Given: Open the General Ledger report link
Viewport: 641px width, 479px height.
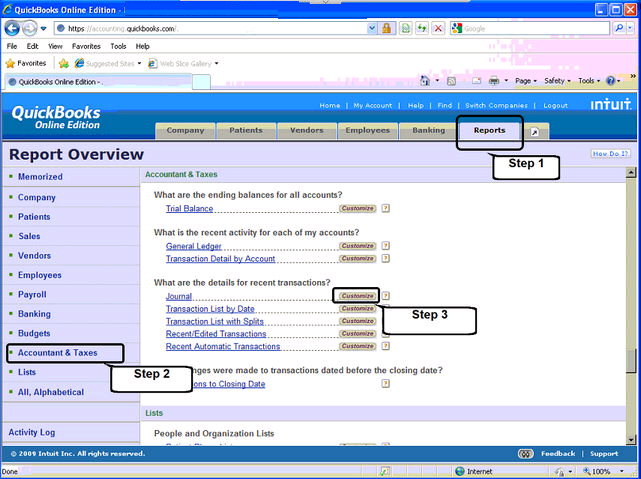Looking at the screenshot, I should pyautogui.click(x=193, y=246).
